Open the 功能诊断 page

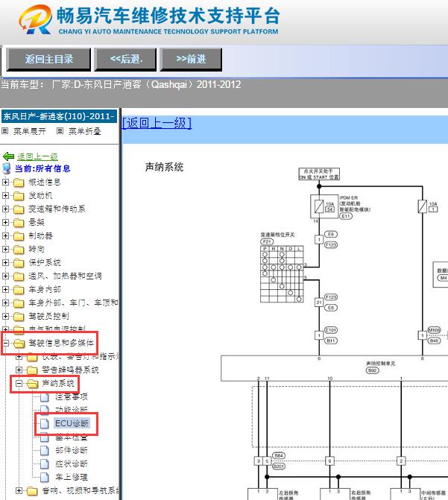(x=71, y=409)
